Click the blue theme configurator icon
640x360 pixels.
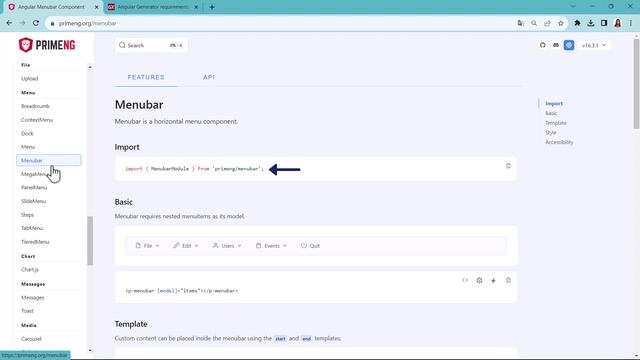tap(569, 45)
